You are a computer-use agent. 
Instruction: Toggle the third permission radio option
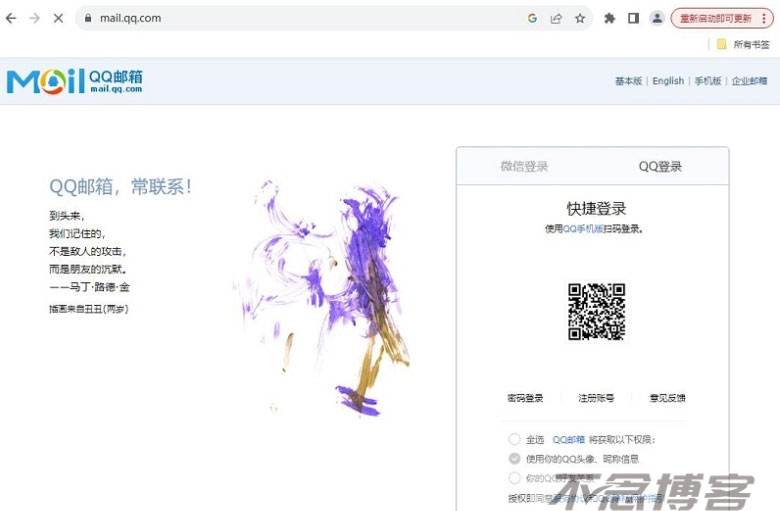pyautogui.click(x=514, y=478)
